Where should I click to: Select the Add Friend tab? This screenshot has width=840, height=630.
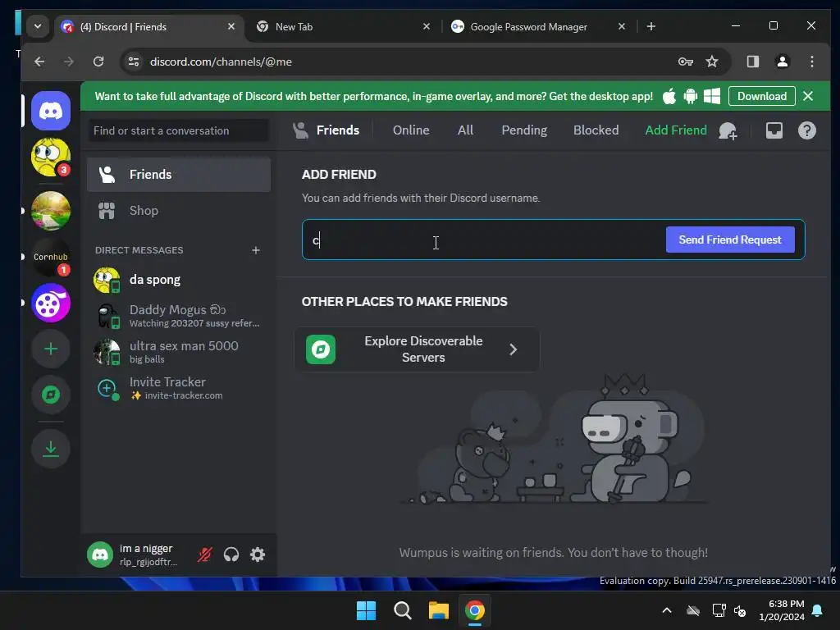pyautogui.click(x=676, y=130)
